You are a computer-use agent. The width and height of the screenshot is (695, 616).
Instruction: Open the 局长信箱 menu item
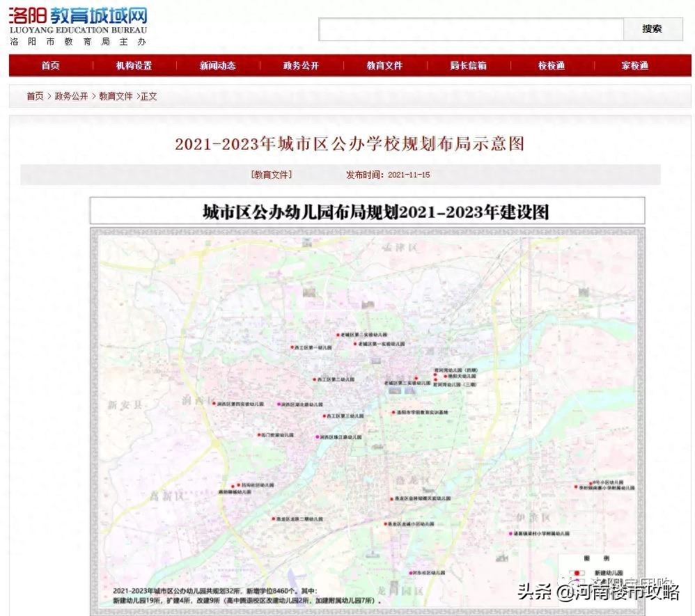click(468, 65)
